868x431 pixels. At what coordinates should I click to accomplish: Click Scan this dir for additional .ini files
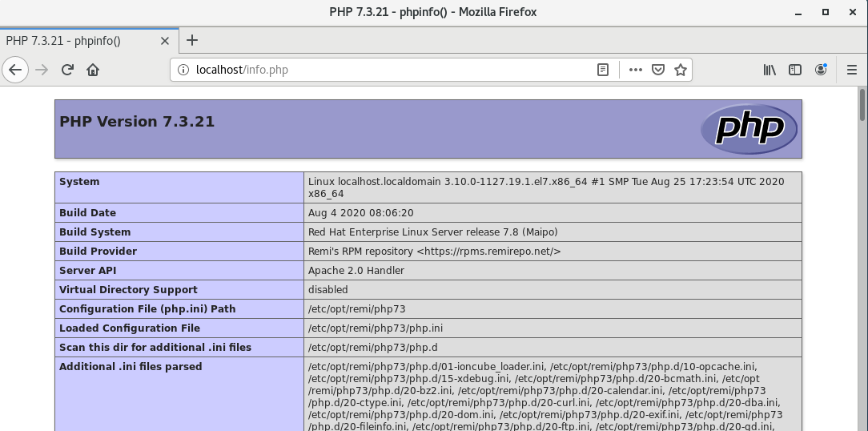click(155, 348)
